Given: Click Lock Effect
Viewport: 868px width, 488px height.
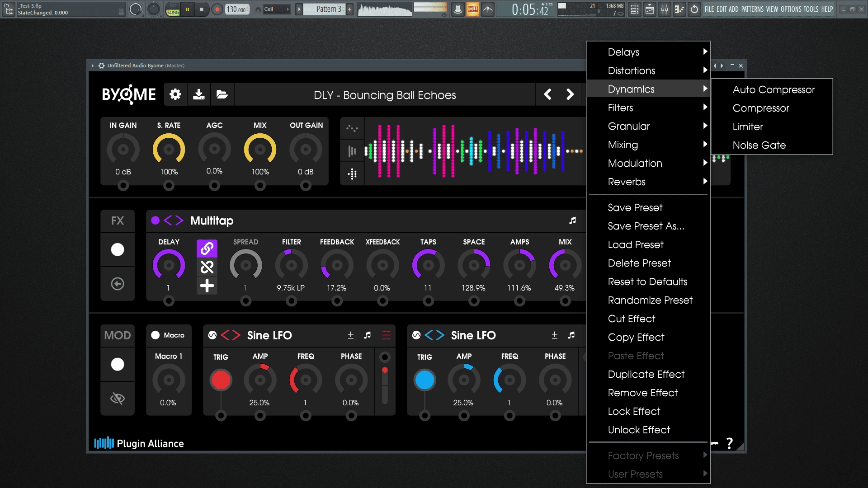Looking at the screenshot, I should tap(648, 411).
